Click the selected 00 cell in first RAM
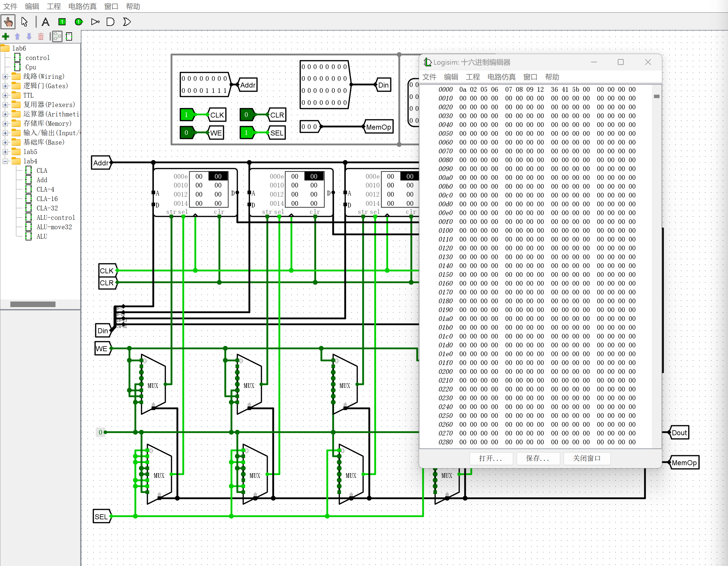 pos(218,176)
